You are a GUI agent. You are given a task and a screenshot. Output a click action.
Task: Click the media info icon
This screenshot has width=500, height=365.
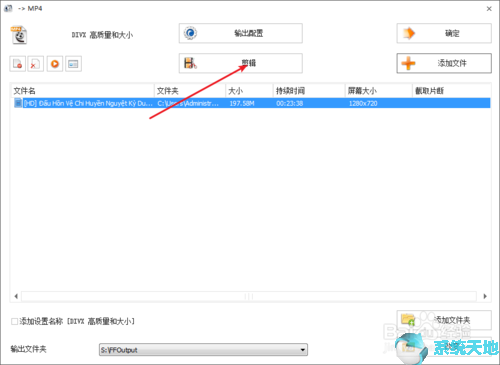pos(73,63)
